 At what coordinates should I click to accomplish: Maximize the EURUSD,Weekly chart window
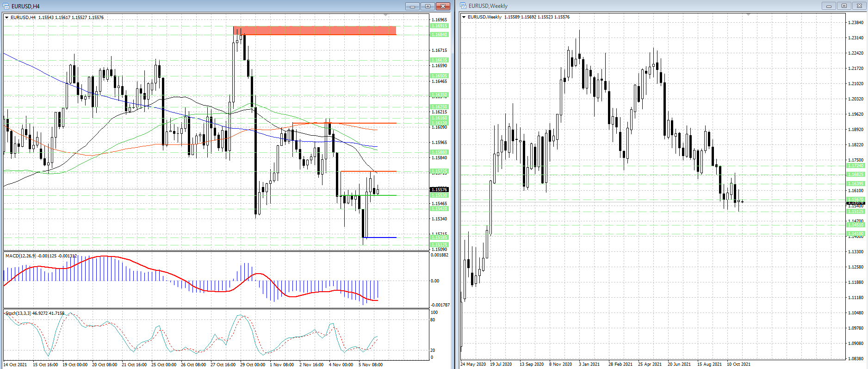click(x=844, y=6)
